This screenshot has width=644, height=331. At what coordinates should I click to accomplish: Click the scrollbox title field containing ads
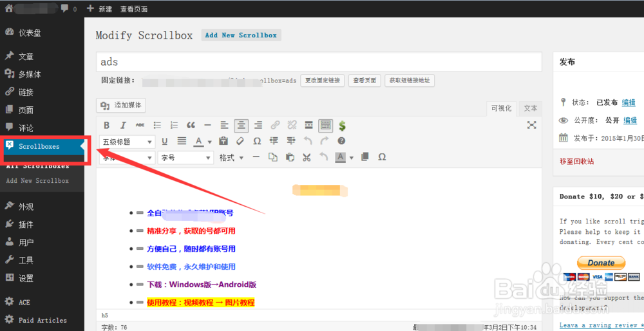(x=319, y=62)
